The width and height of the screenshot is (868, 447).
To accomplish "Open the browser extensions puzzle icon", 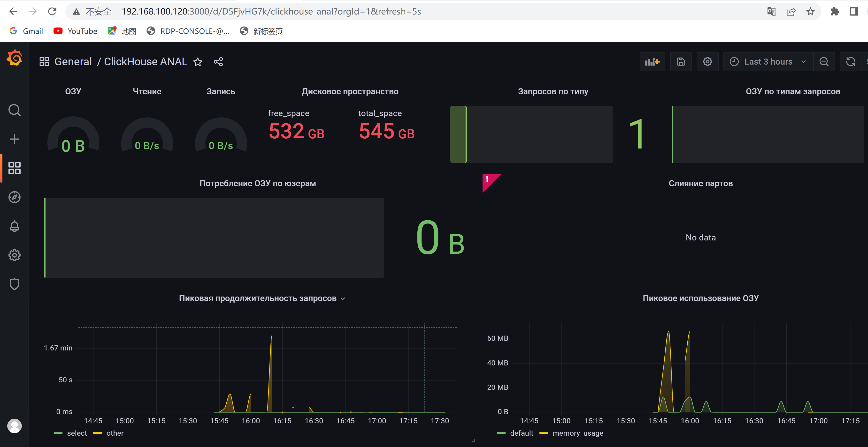I will click(x=835, y=11).
